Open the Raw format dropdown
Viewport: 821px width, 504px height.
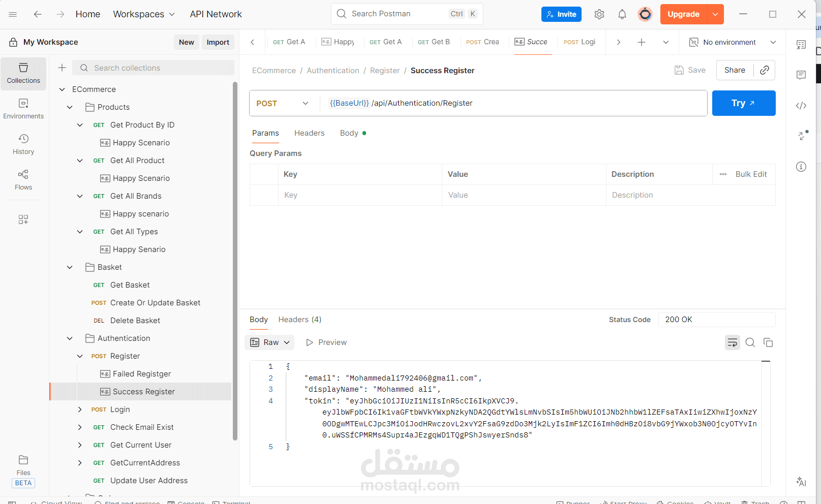click(269, 342)
